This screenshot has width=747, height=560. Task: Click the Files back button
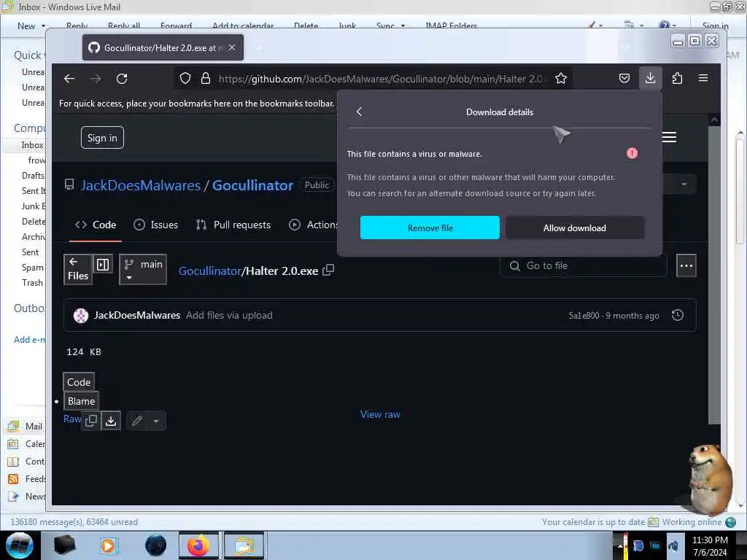coord(78,270)
